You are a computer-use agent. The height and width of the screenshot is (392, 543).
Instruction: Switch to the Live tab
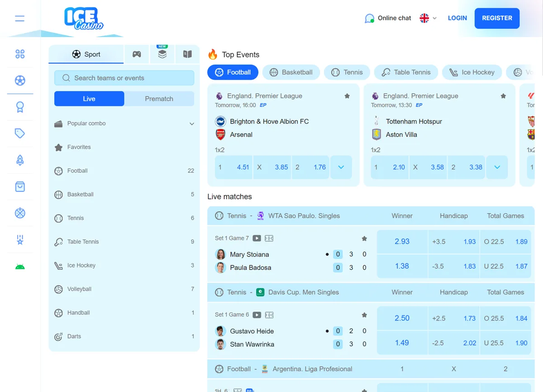click(x=89, y=99)
